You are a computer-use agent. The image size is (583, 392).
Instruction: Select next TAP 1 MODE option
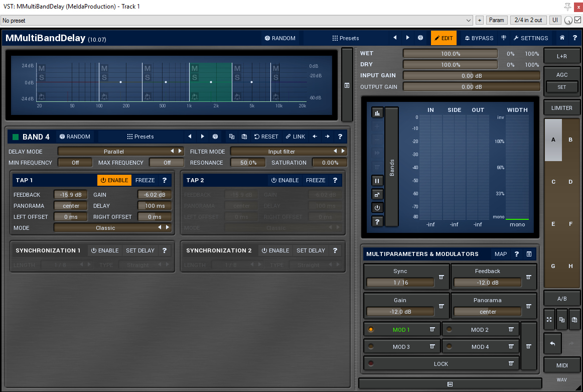click(x=168, y=227)
